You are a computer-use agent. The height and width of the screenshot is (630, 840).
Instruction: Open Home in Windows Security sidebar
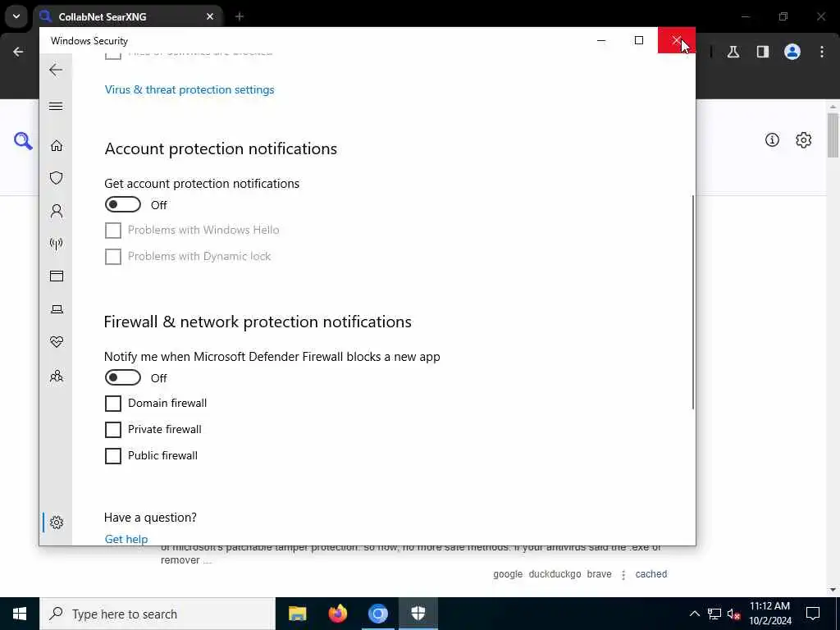[x=57, y=145]
